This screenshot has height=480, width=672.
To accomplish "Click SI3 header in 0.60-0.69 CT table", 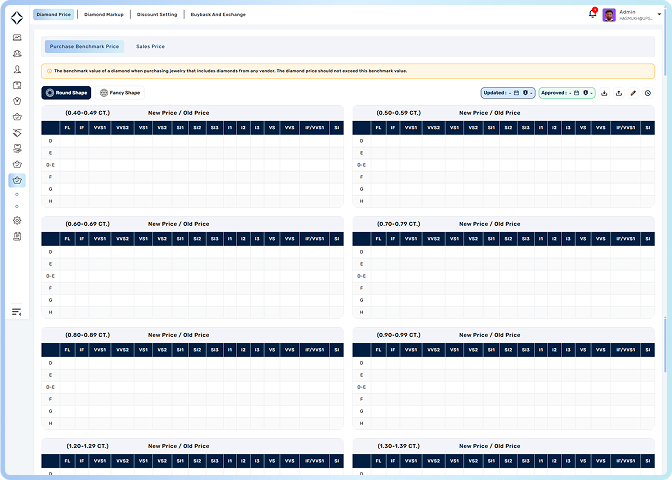I will 215,239.
